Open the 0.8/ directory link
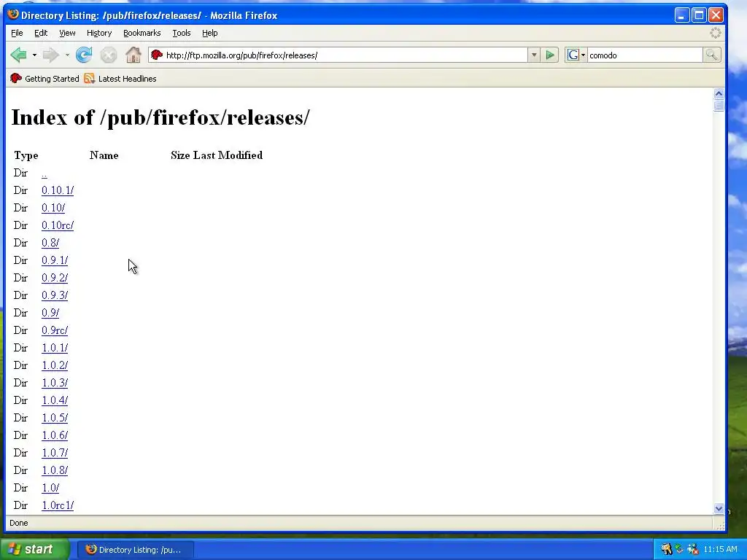 click(x=50, y=243)
